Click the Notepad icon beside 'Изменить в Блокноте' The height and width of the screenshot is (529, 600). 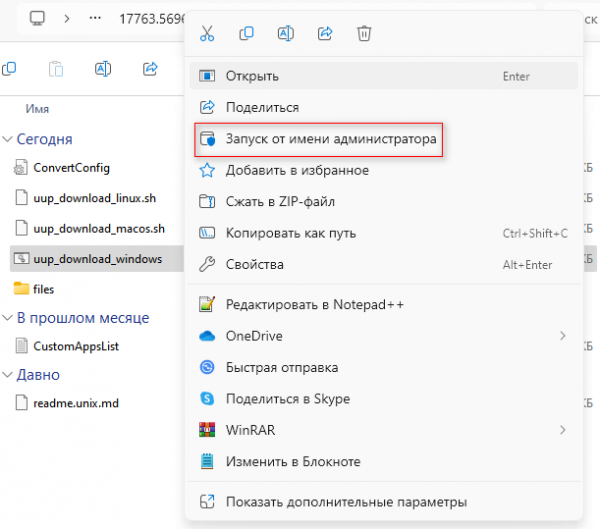tap(207, 462)
